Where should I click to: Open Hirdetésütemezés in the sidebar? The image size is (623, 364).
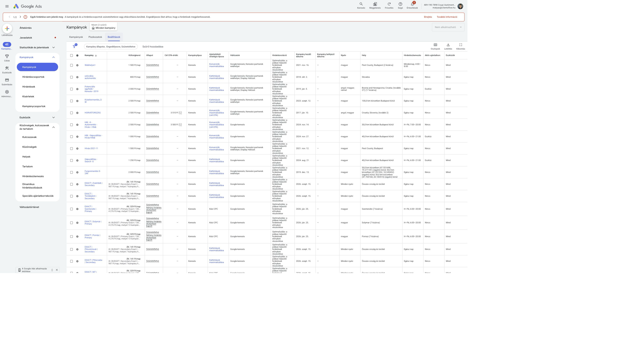pos(33,176)
